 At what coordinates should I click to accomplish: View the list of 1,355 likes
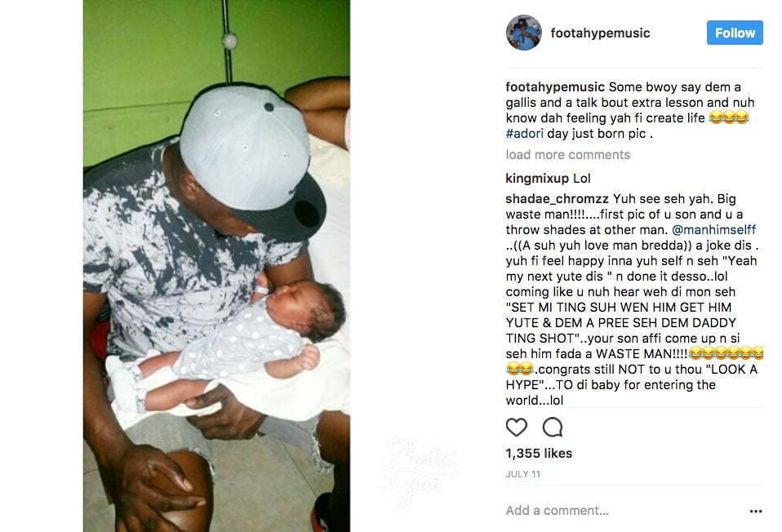[x=539, y=453]
